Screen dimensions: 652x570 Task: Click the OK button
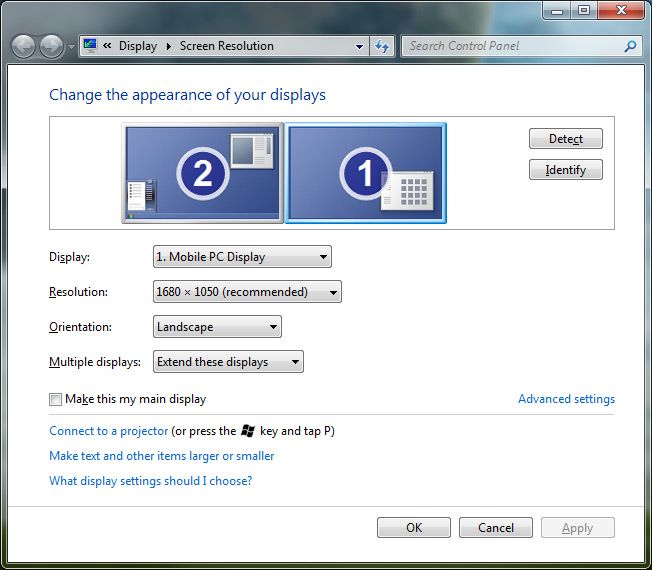(414, 528)
